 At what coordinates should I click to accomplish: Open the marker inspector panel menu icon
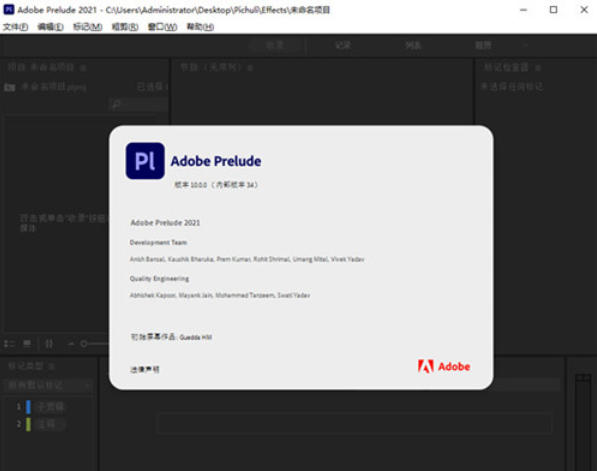point(538,68)
